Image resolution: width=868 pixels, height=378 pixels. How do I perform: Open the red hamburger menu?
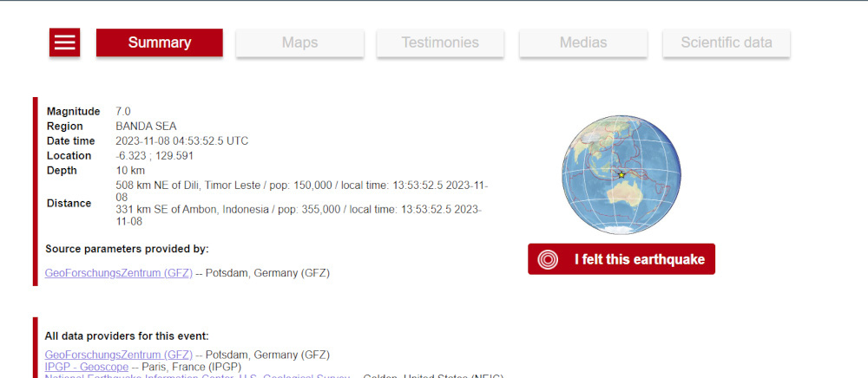pos(65,42)
